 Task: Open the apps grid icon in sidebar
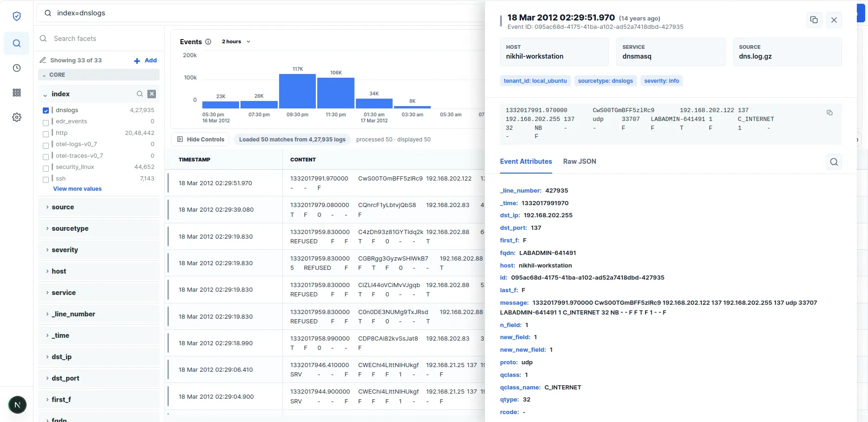coord(17,93)
